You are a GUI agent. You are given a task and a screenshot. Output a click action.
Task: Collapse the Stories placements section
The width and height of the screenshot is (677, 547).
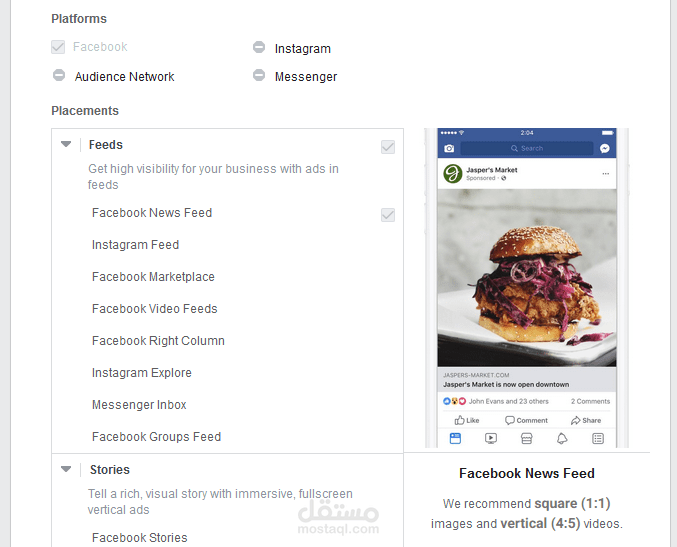[66, 469]
